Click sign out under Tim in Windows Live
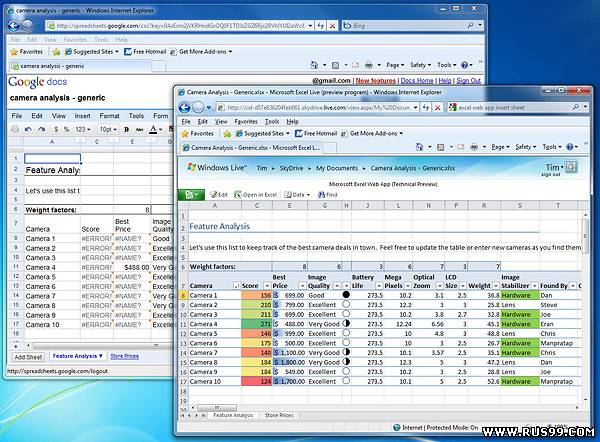The width and height of the screenshot is (600, 442). pyautogui.click(x=550, y=175)
